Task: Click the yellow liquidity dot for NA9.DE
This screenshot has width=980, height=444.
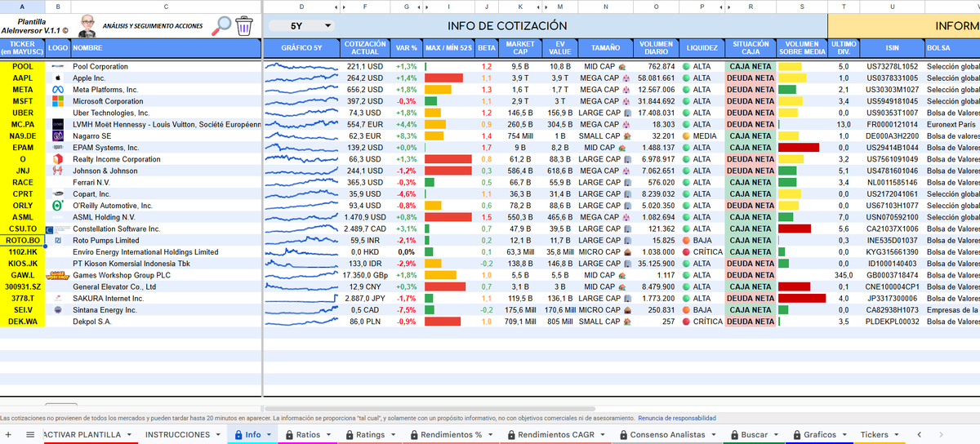Action: click(686, 136)
